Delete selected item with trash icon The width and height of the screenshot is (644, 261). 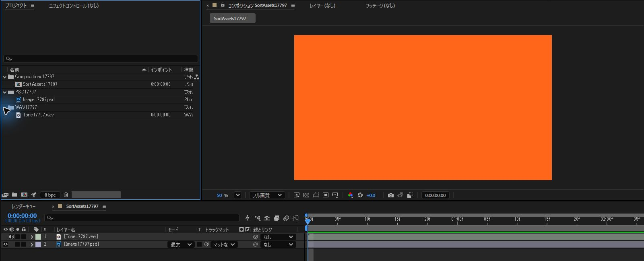(x=66, y=195)
